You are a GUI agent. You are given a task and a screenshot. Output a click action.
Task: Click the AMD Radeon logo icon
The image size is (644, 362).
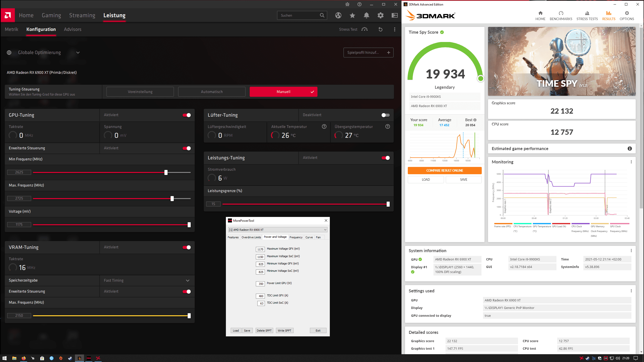coord(8,15)
